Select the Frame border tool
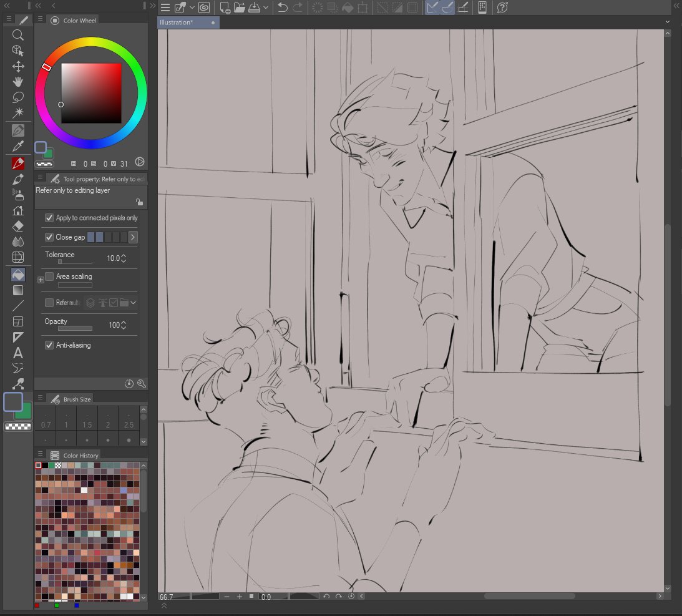 [18, 321]
